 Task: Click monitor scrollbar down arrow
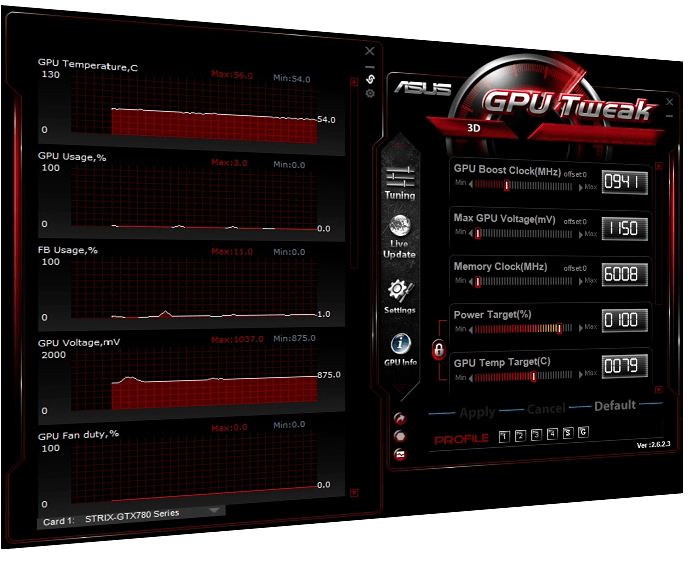click(x=354, y=493)
